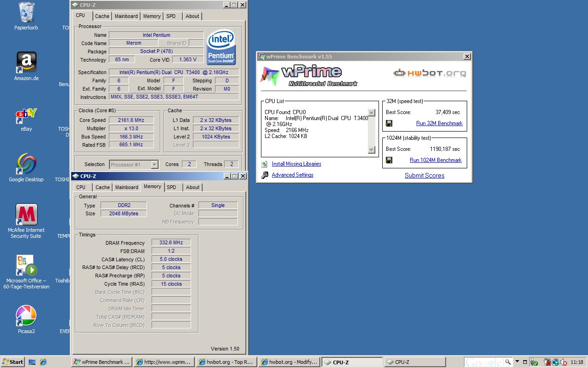
Task: Open the Microsoft Office 60-Tage-Testversion shortcut
Action: click(x=26, y=265)
